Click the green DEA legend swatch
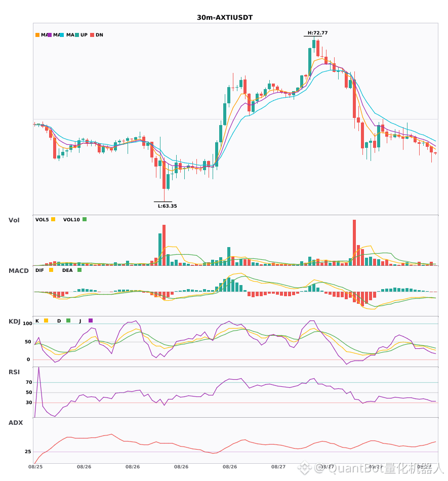This screenshot has height=481, width=448. point(79,270)
